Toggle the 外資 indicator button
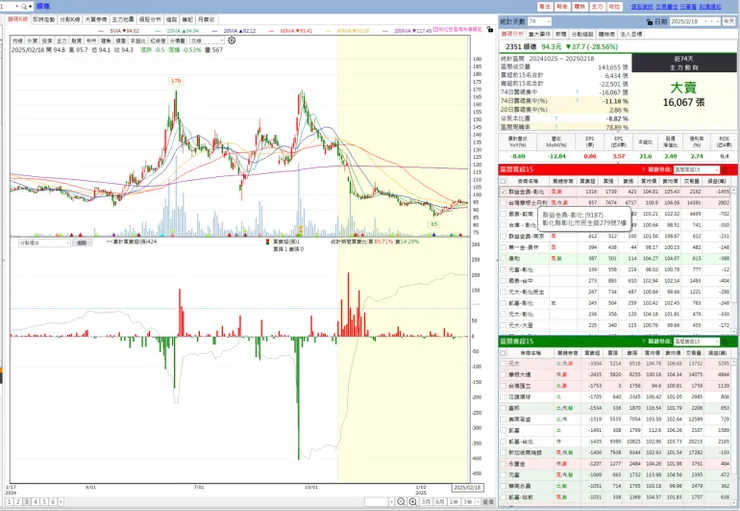The height and width of the screenshot is (511, 740). click(33, 41)
